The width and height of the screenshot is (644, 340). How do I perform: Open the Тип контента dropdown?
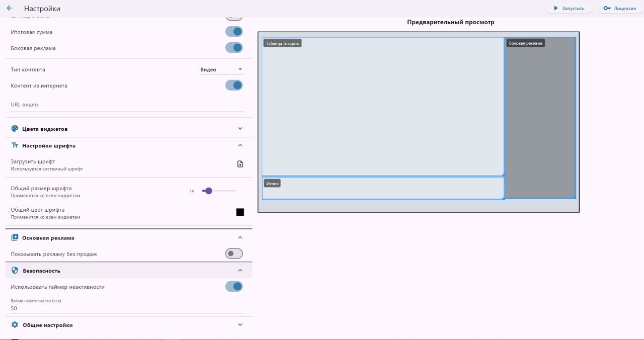[221, 69]
